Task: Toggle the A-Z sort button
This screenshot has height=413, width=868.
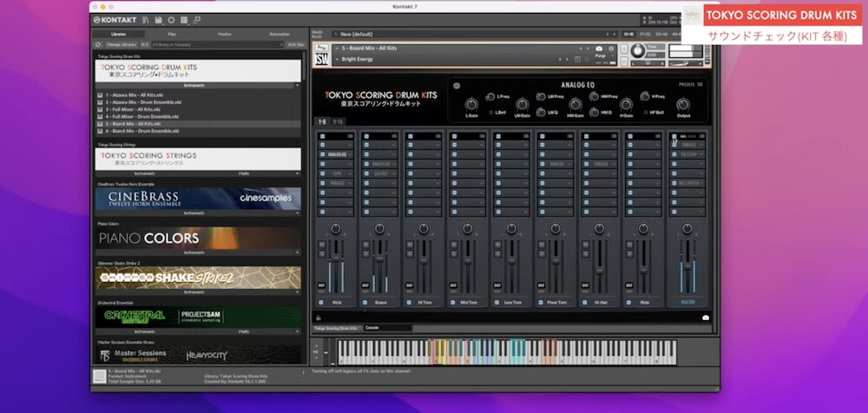Action: pos(144,44)
